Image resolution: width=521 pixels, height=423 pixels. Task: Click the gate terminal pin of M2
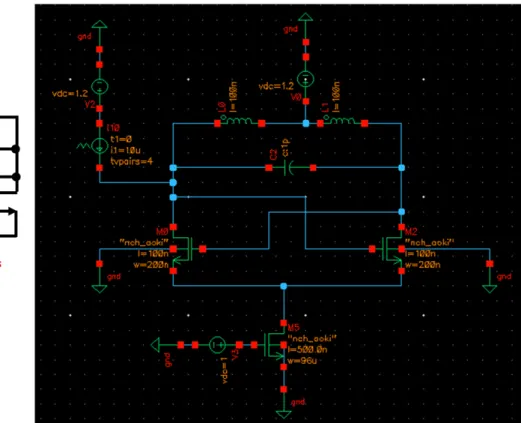point(372,249)
